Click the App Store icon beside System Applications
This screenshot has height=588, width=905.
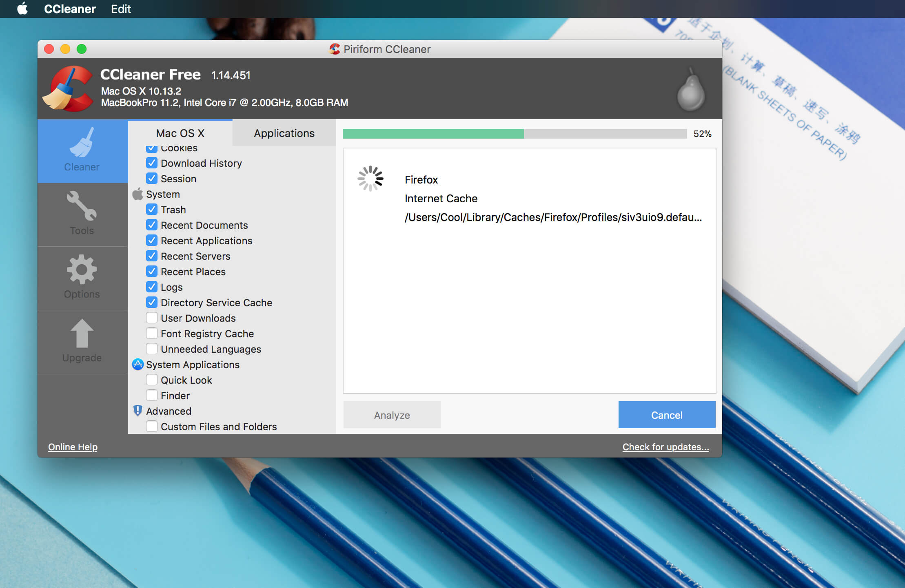[x=138, y=365]
